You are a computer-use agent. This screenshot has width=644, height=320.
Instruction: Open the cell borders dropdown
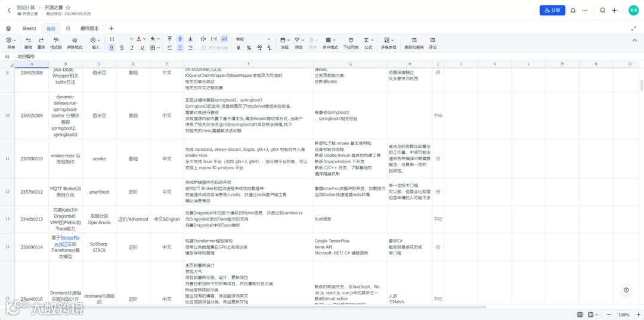(155, 48)
